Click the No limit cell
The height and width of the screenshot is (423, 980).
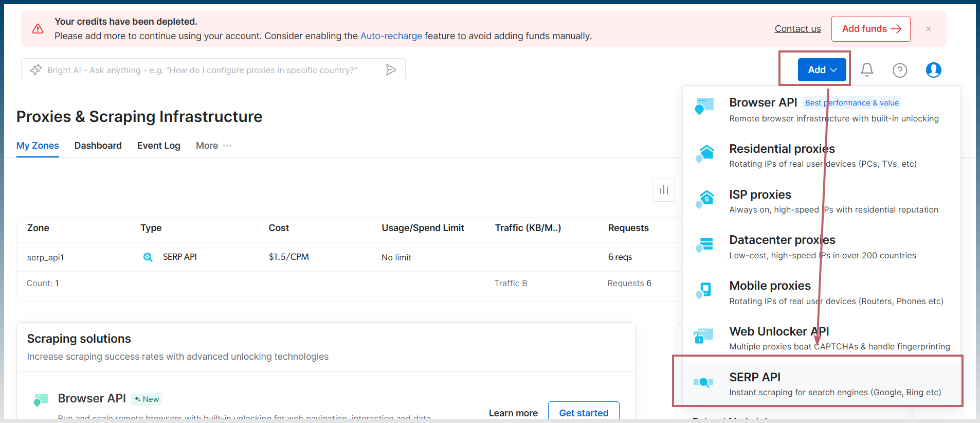pyautogui.click(x=396, y=257)
